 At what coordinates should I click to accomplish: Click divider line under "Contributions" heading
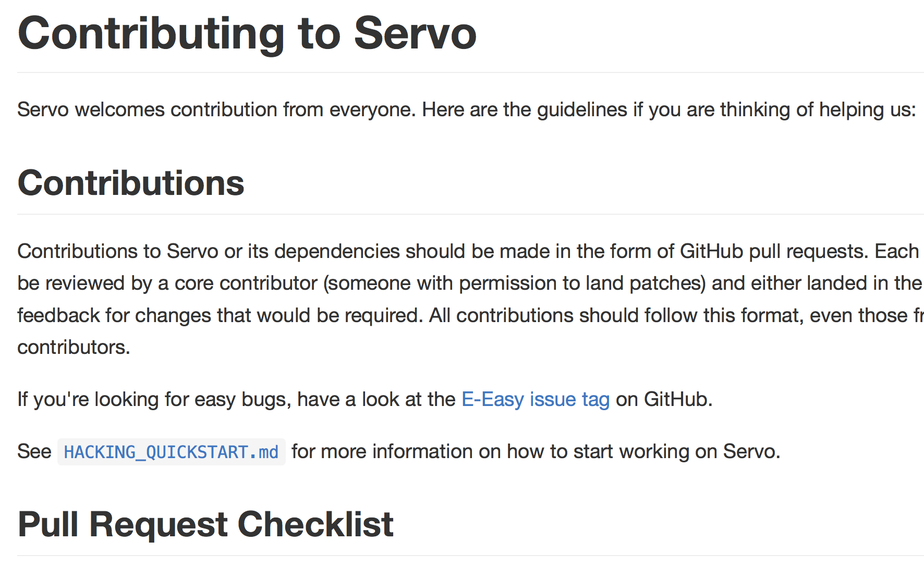tap(470, 214)
